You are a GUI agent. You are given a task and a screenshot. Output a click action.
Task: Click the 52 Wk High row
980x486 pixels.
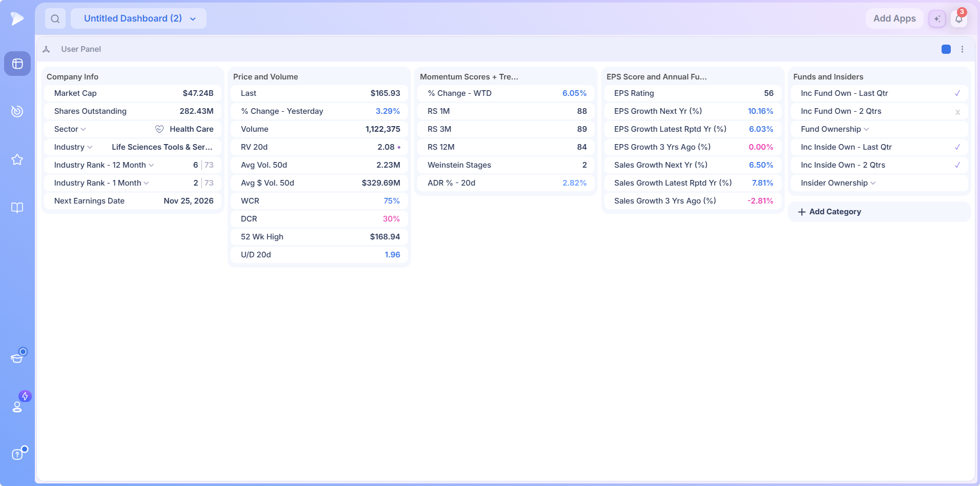(319, 237)
